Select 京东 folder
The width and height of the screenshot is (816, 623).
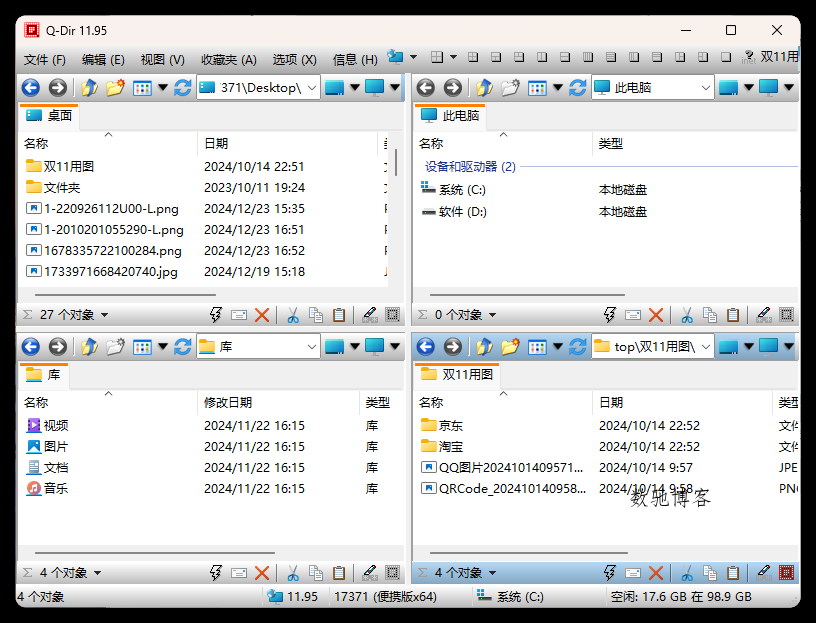(441, 426)
